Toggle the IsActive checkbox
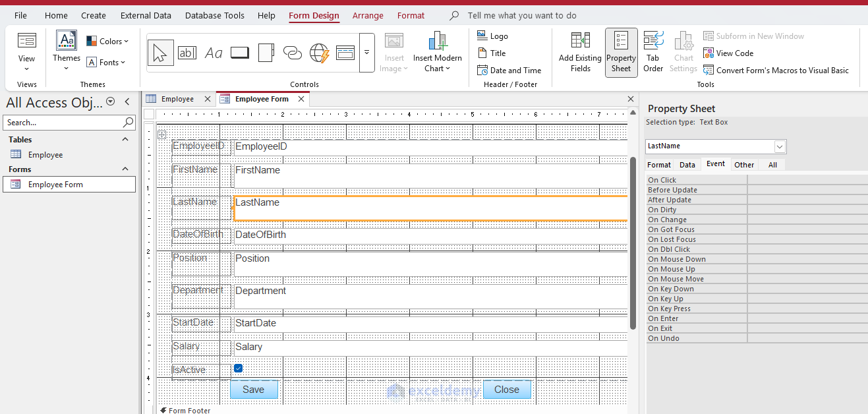Screen dimensions: 868x414 click(x=239, y=369)
